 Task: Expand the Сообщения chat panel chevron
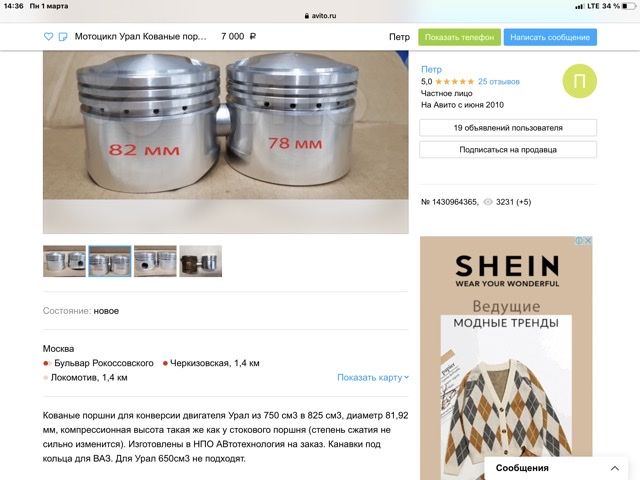tap(615, 468)
